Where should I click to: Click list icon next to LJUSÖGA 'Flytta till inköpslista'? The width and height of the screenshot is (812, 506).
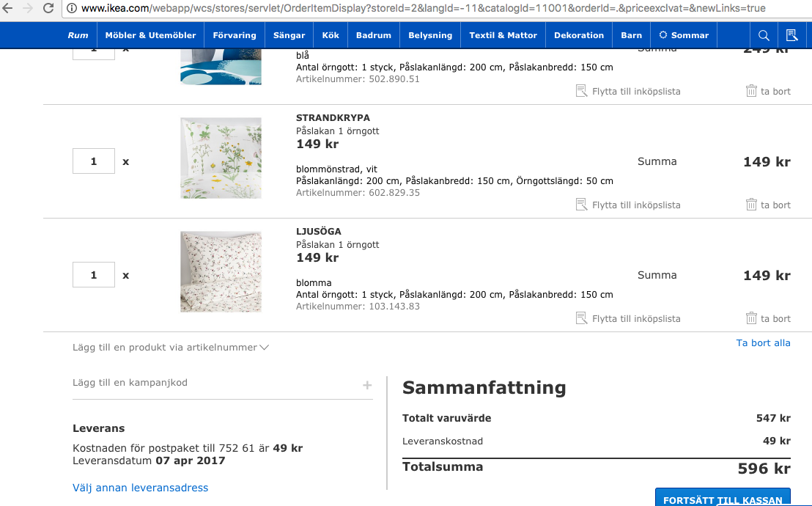[582, 318]
